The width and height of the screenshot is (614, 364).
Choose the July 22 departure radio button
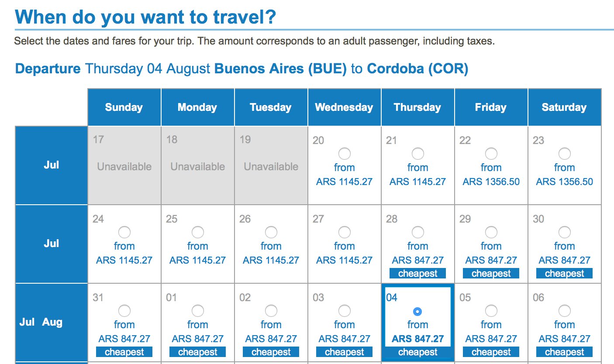(x=491, y=154)
